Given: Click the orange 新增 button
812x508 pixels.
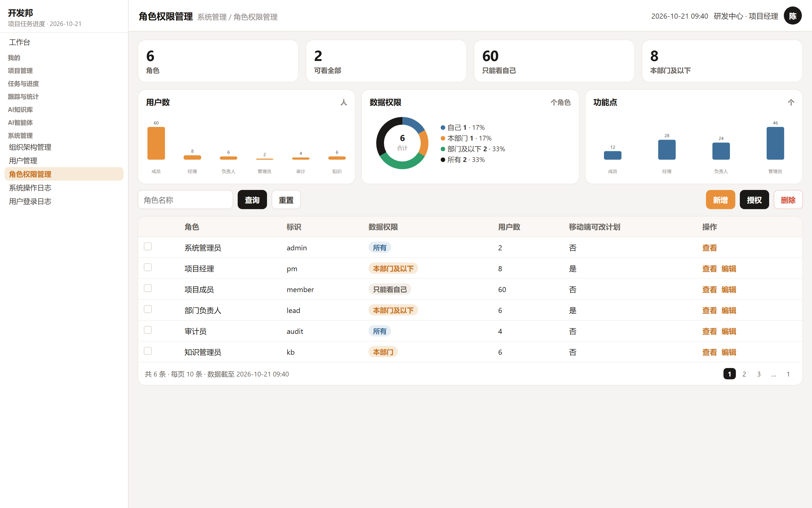Looking at the screenshot, I should (x=720, y=200).
